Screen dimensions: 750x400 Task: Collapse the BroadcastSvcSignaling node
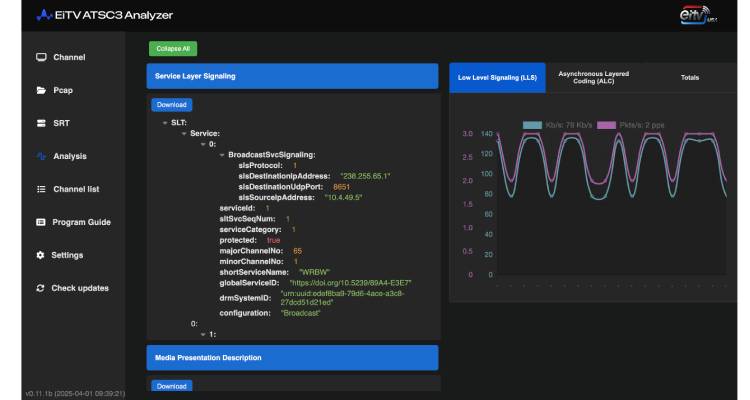[222, 154]
